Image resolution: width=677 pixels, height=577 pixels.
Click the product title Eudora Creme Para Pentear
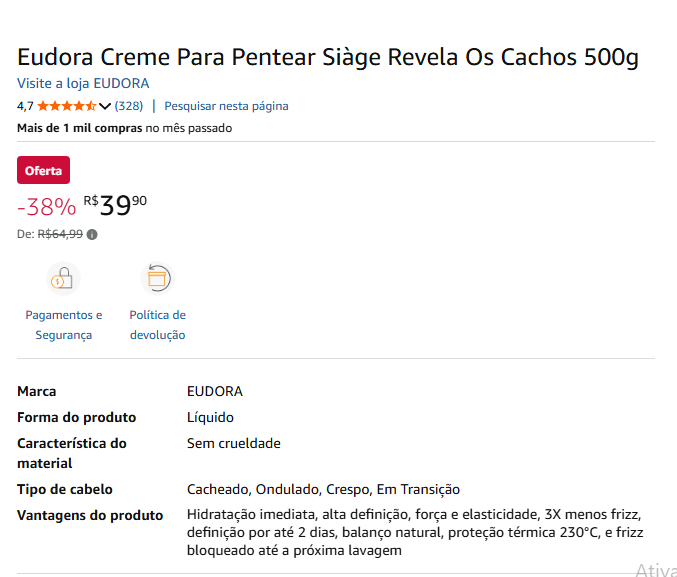328,56
